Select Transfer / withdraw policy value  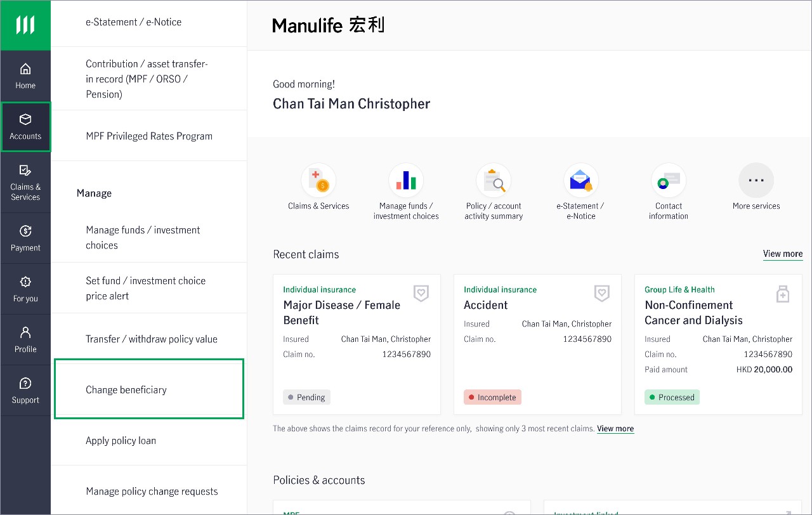pyautogui.click(x=148, y=339)
